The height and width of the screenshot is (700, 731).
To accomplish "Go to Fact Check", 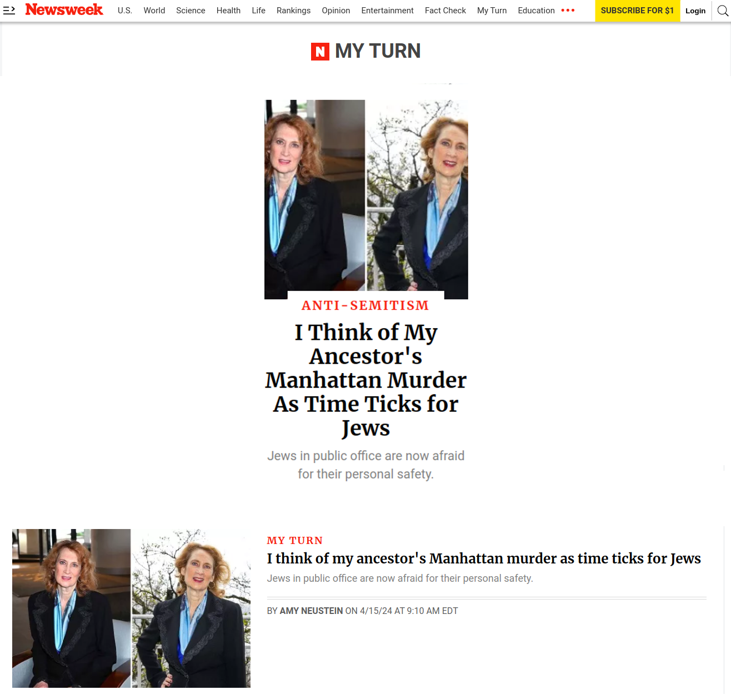I will [445, 11].
